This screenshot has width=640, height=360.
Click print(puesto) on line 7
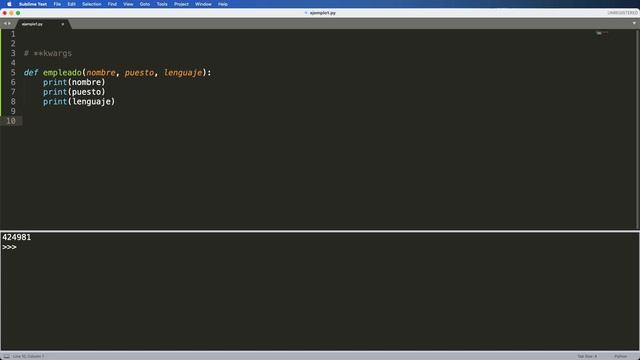point(74,92)
